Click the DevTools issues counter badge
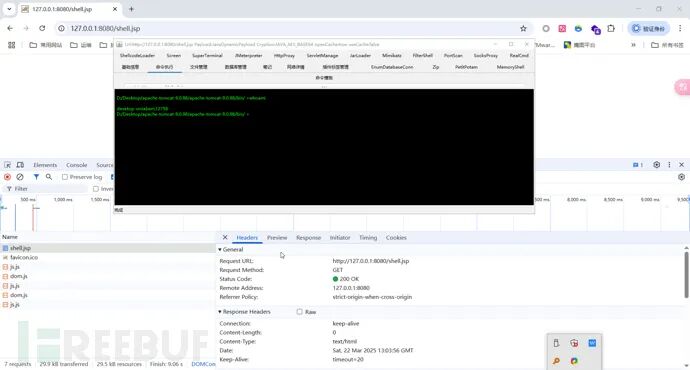Screen dimensions: 690x370 pyautogui.click(x=638, y=165)
